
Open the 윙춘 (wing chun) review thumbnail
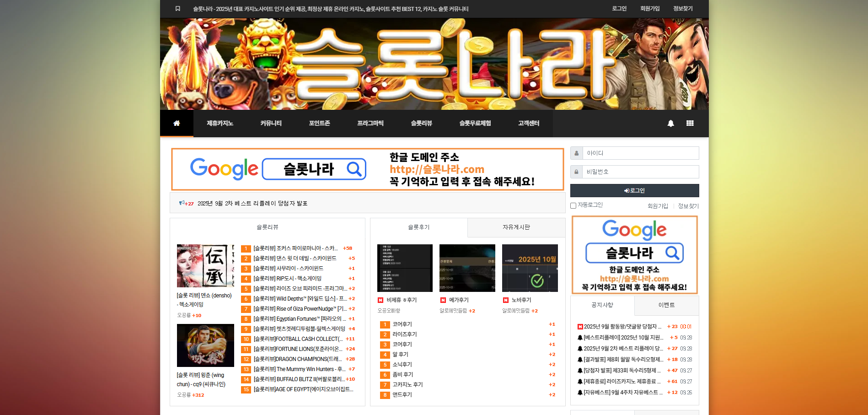pos(205,345)
